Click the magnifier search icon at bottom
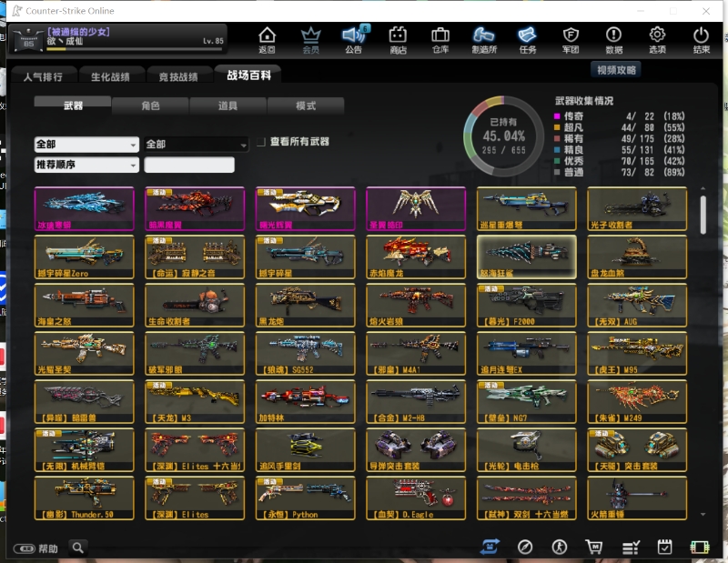 coord(78,548)
